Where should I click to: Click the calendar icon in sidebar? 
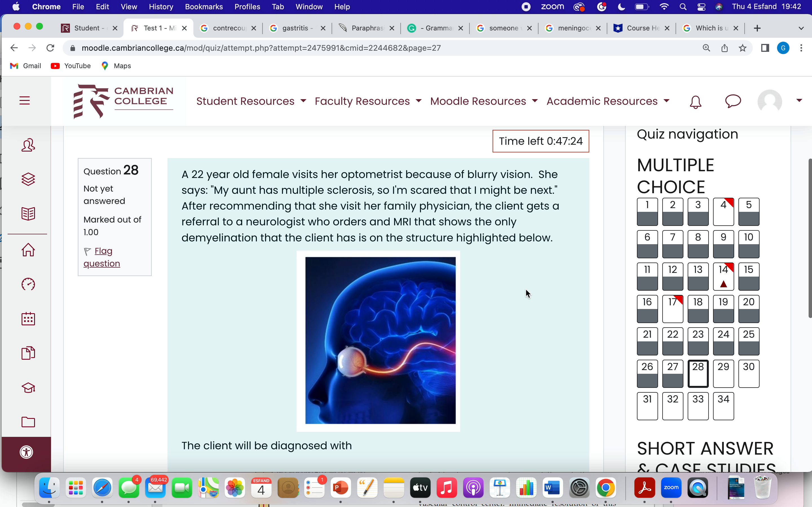point(28,319)
